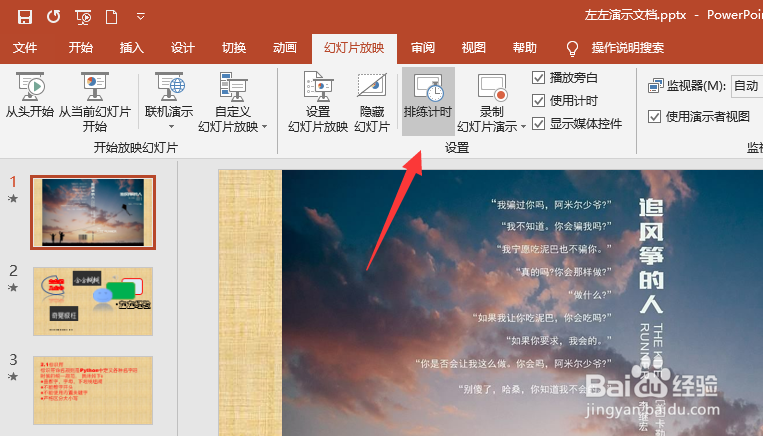Click the 监视器 monitor icon

tap(655, 86)
